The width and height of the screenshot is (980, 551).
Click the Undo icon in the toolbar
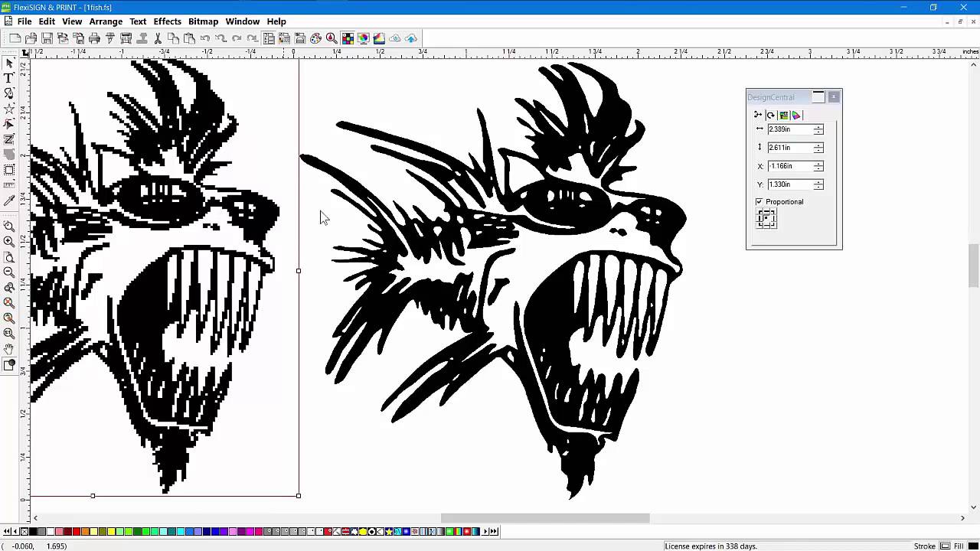(206, 38)
